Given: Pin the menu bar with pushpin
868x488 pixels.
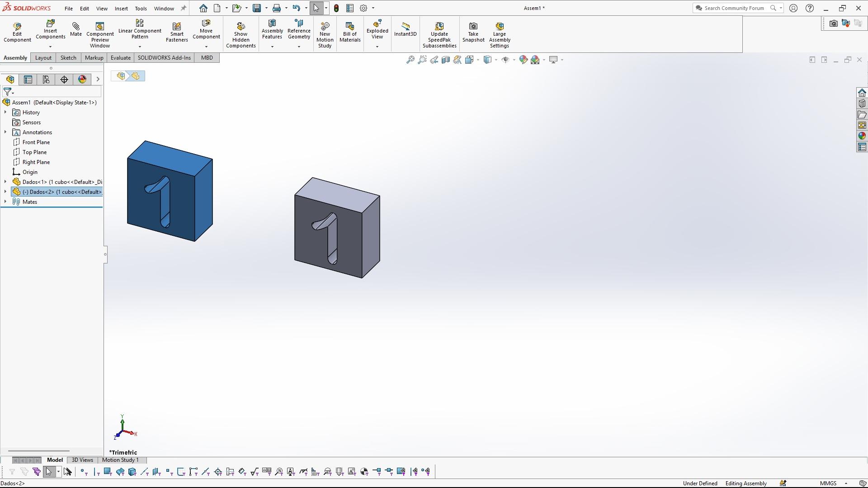Looking at the screenshot, I should coord(183,8).
